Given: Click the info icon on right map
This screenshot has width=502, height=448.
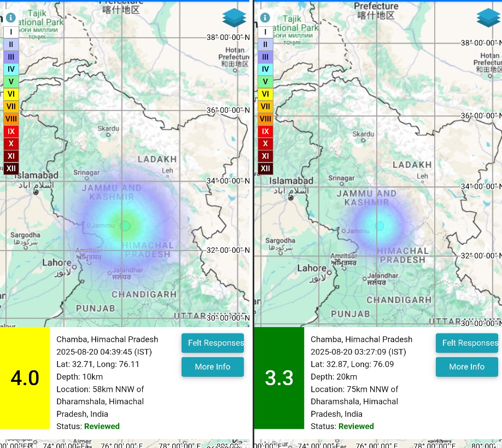Looking at the screenshot, I should [x=265, y=18].
